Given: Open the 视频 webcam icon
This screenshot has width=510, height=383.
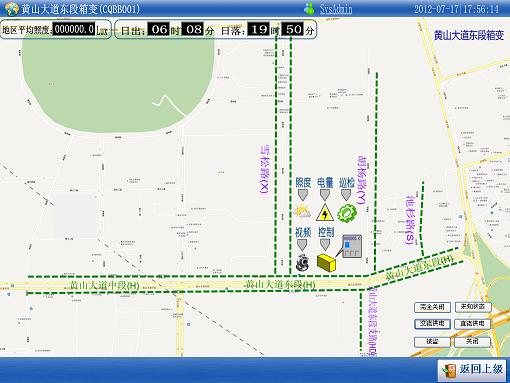Looking at the screenshot, I should pyautogui.click(x=302, y=262).
